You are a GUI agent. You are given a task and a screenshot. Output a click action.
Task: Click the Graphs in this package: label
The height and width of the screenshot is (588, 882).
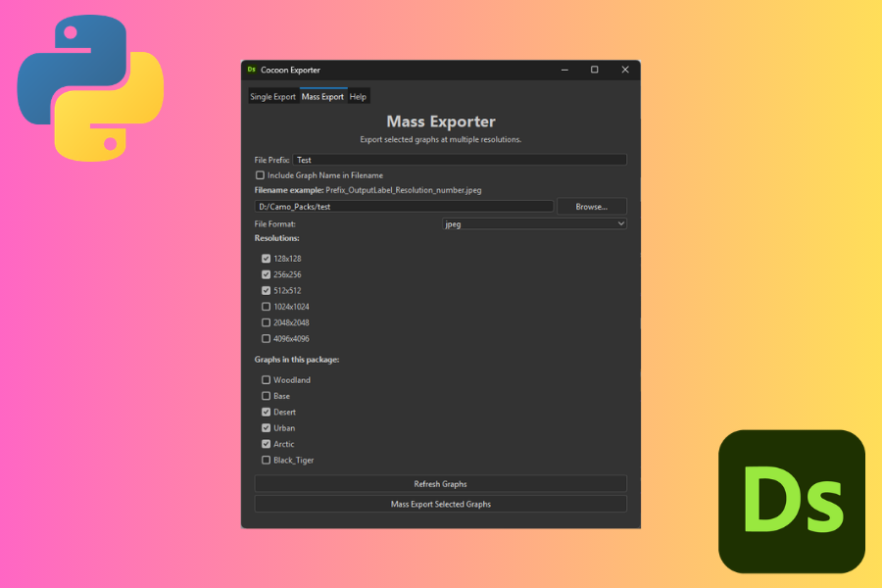tap(297, 360)
